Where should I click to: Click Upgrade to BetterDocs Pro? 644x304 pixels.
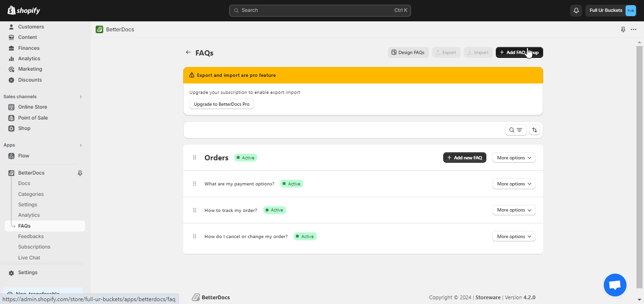(221, 104)
